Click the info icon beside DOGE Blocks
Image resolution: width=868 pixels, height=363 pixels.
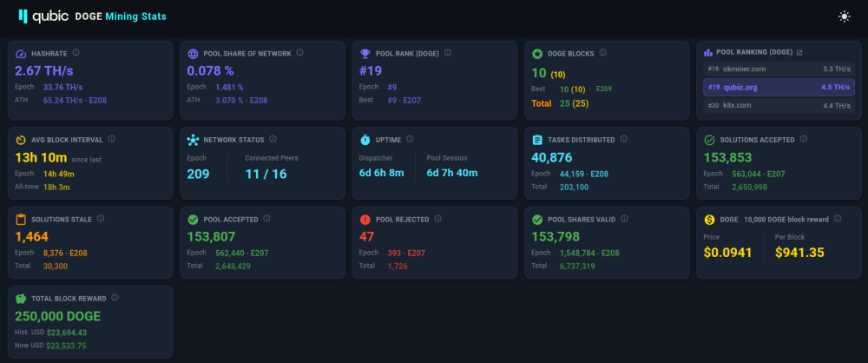605,53
